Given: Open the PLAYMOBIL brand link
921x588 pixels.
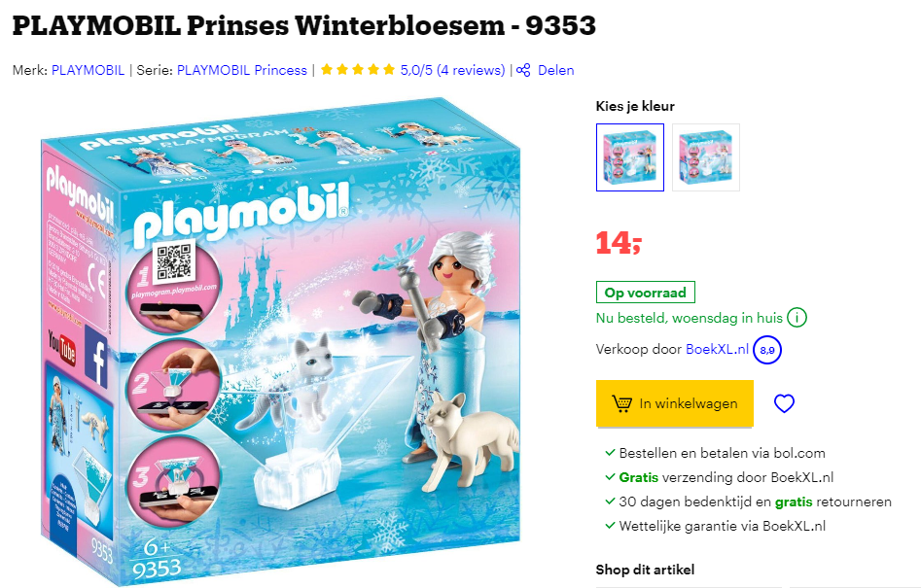Looking at the screenshot, I should (x=89, y=70).
